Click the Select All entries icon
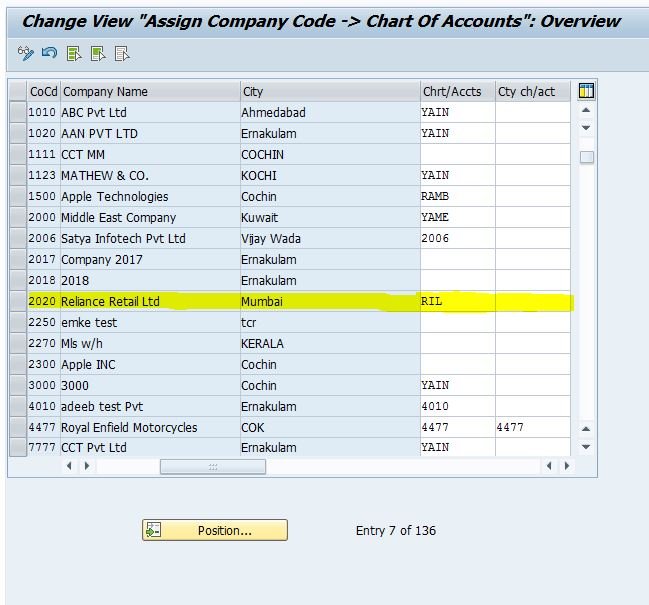Image resolution: width=649 pixels, height=605 pixels. point(74,53)
